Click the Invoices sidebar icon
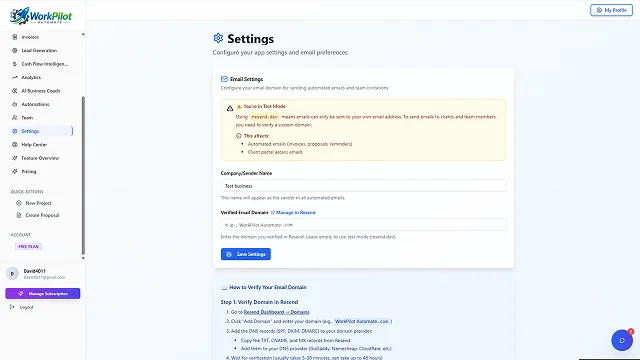640x360 pixels. pos(15,37)
